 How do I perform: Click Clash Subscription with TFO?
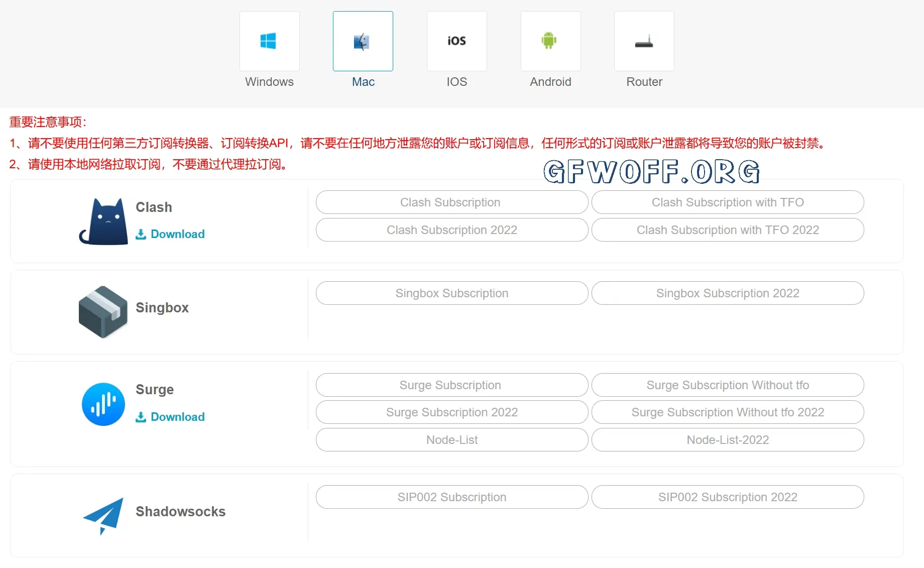728,202
